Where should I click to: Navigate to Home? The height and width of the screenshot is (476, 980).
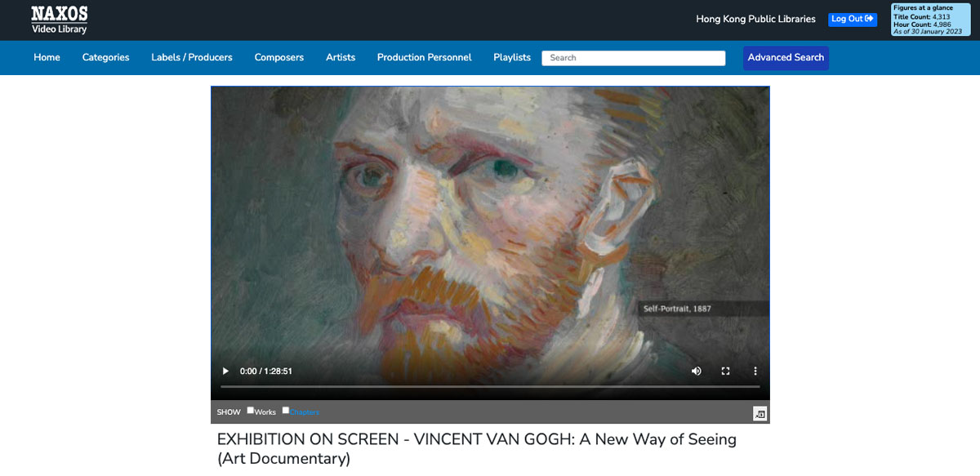tap(47, 57)
